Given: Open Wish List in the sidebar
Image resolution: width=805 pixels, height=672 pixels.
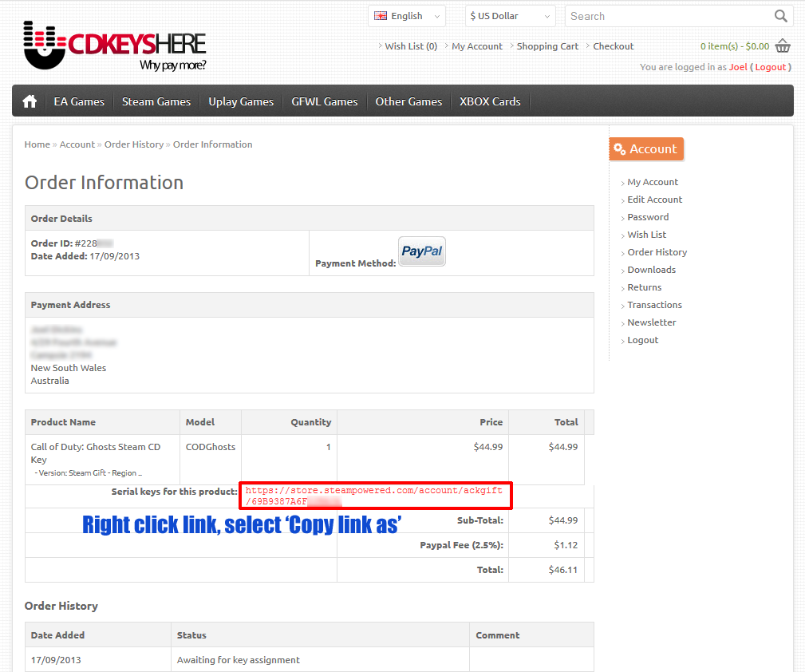Looking at the screenshot, I should tap(646, 235).
